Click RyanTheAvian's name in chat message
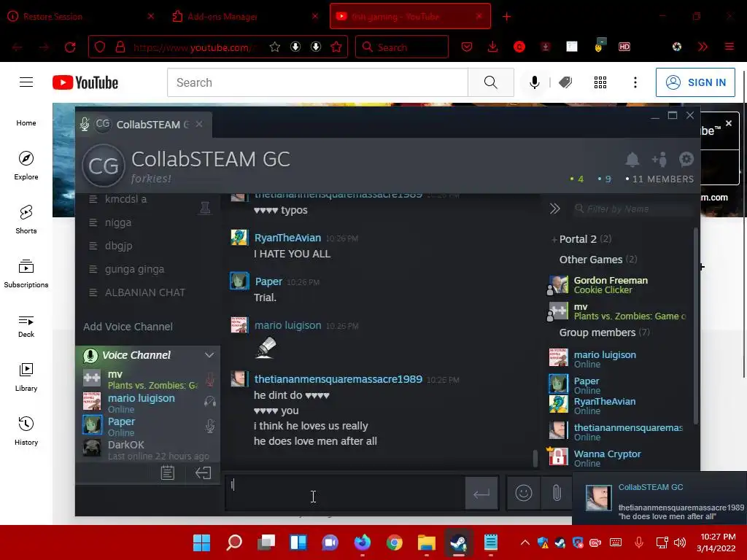This screenshot has width=747, height=560. pyautogui.click(x=287, y=238)
